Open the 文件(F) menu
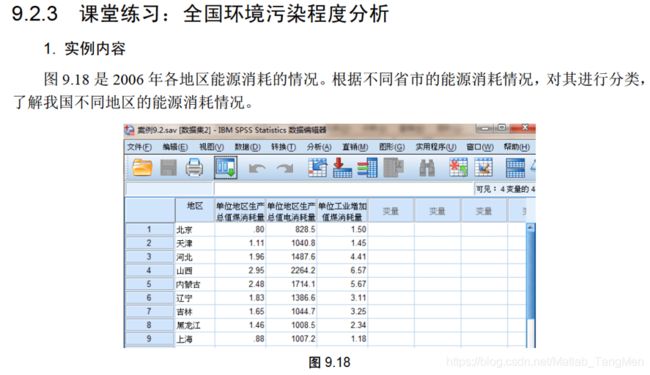Screen dimensions: 650x375 coord(139,147)
